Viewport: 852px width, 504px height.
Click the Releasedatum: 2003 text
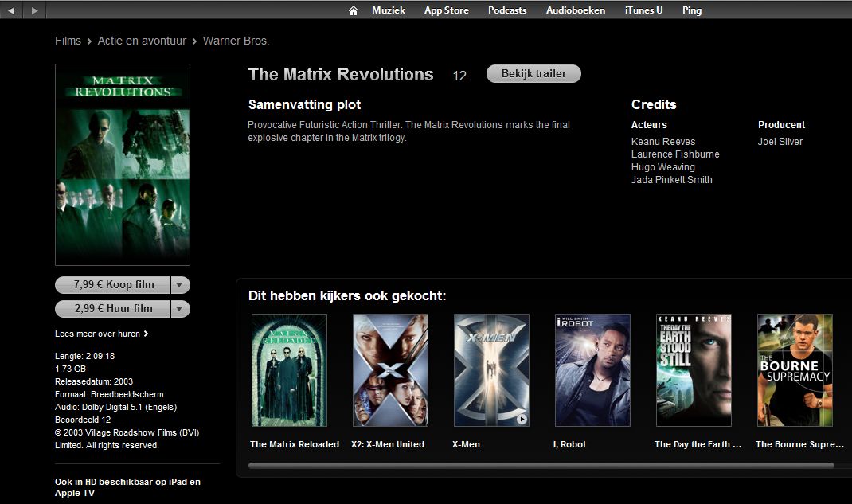tap(94, 382)
